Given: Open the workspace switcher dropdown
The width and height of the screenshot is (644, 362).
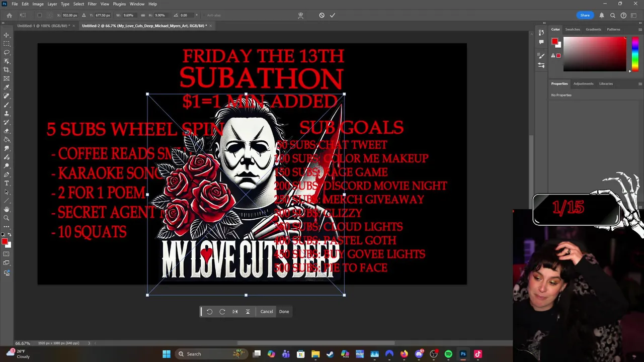Looking at the screenshot, I should pos(634,15).
